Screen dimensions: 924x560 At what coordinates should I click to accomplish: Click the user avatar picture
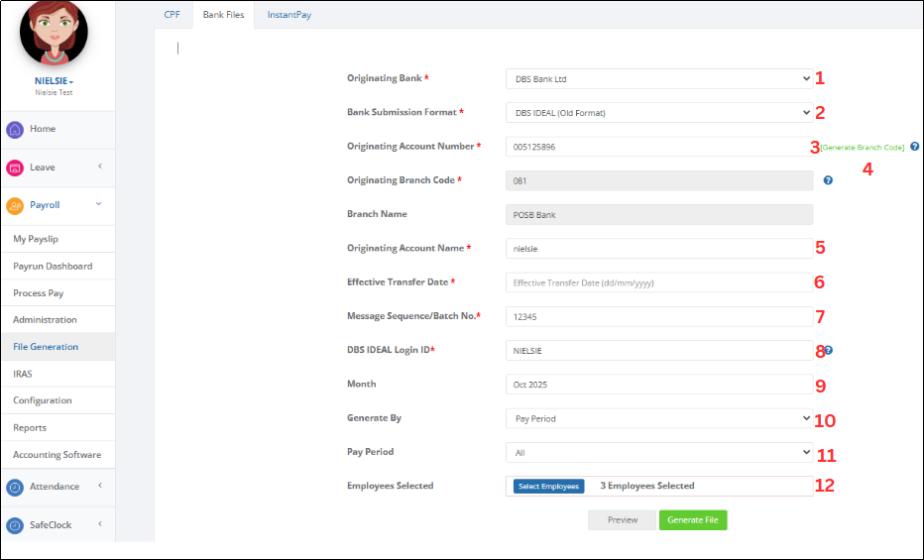tap(54, 33)
